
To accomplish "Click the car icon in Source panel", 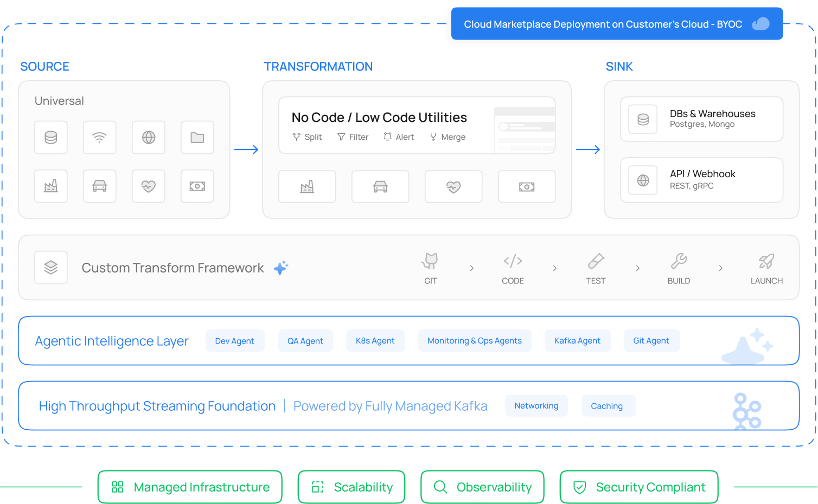I will [100, 186].
